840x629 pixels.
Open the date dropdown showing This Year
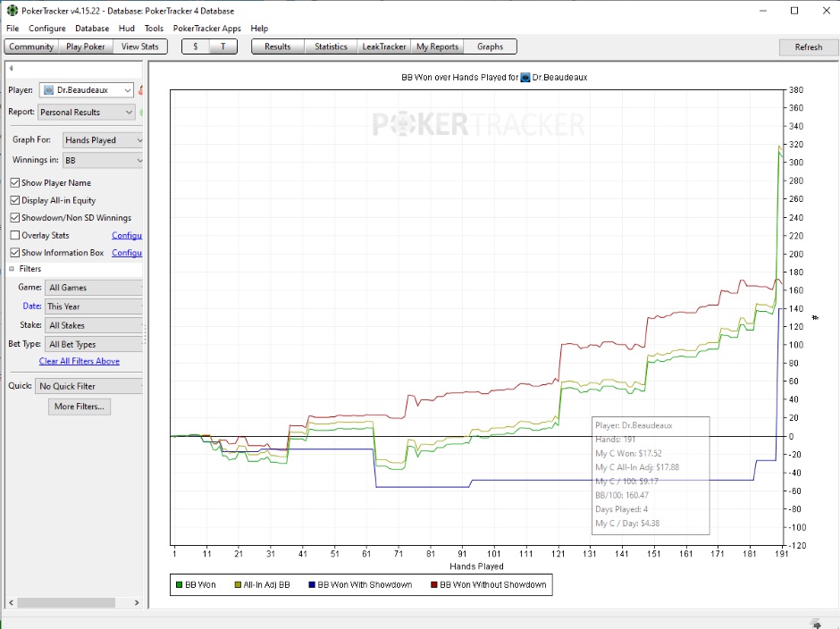point(94,306)
